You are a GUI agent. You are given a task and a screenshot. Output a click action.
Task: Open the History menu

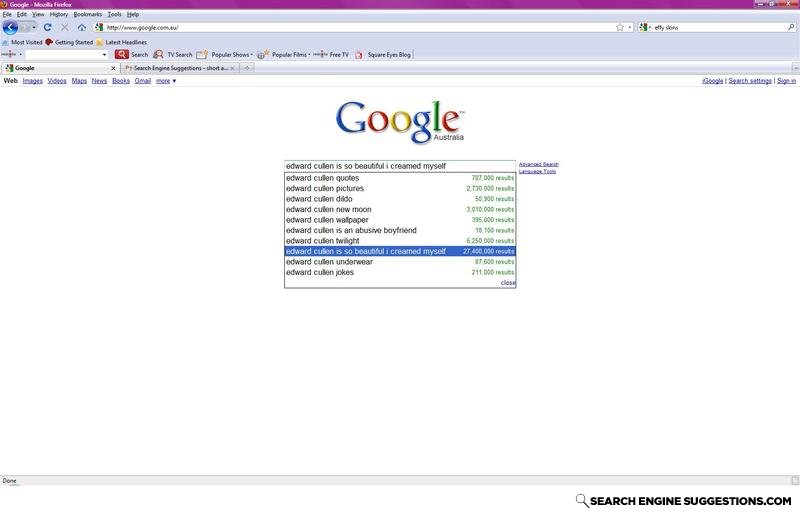59,15
